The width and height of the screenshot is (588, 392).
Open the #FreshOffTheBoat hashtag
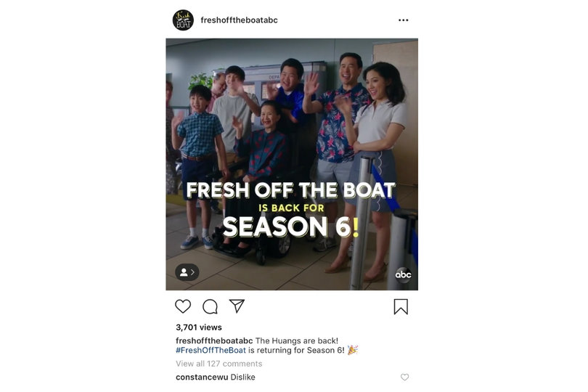[x=211, y=351]
